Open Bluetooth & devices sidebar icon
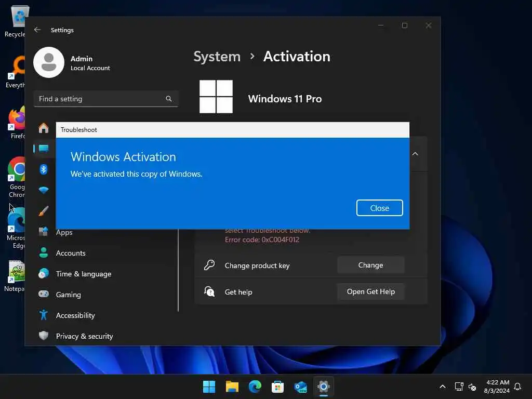Screen dimensions: 532x399 tap(44, 169)
